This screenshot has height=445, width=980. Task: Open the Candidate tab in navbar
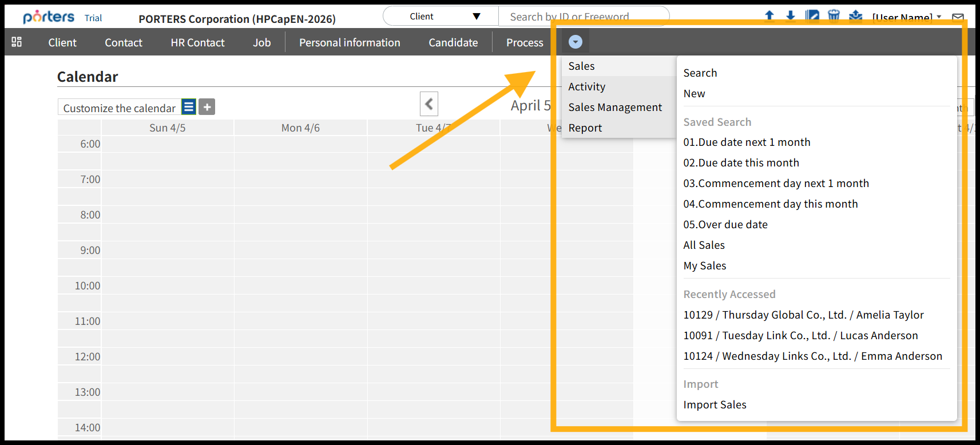point(453,42)
